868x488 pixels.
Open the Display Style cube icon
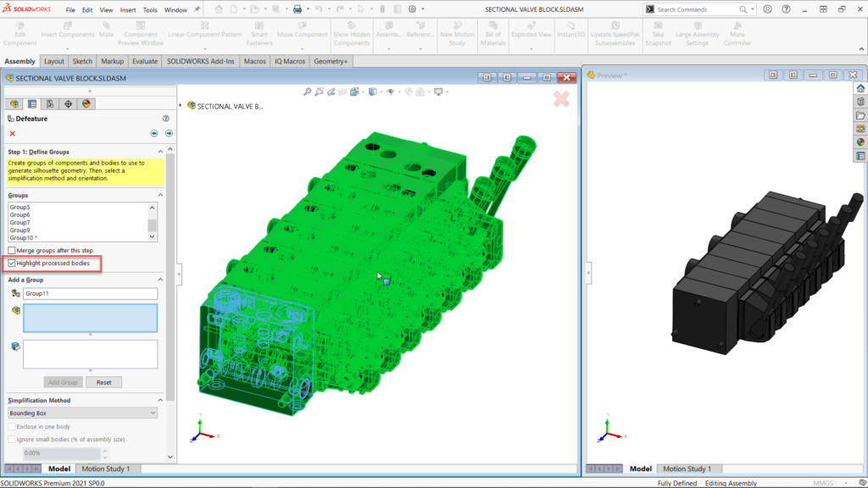tap(373, 91)
